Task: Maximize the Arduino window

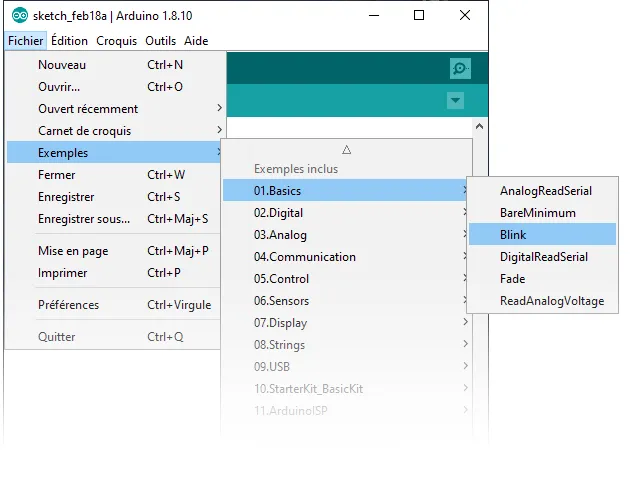Action: click(x=419, y=15)
